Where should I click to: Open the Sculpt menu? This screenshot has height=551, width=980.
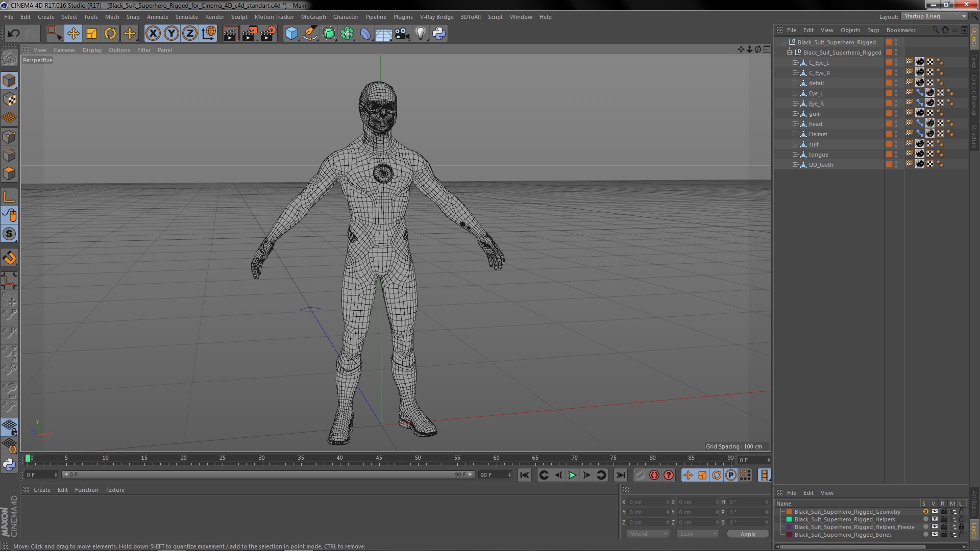point(239,17)
